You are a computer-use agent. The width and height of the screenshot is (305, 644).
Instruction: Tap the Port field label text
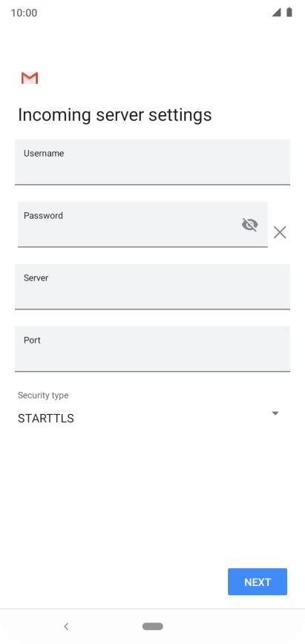pyautogui.click(x=32, y=340)
